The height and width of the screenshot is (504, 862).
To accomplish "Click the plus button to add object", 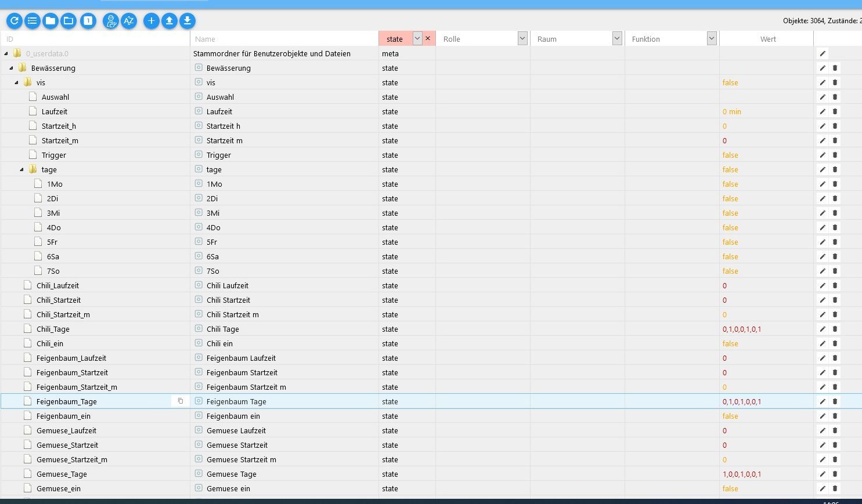I will (152, 21).
